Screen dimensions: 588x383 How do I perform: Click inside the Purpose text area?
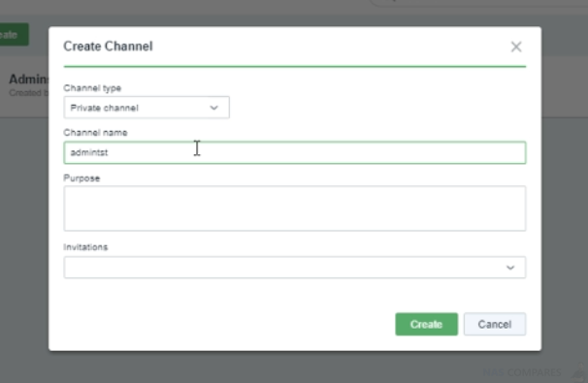295,208
